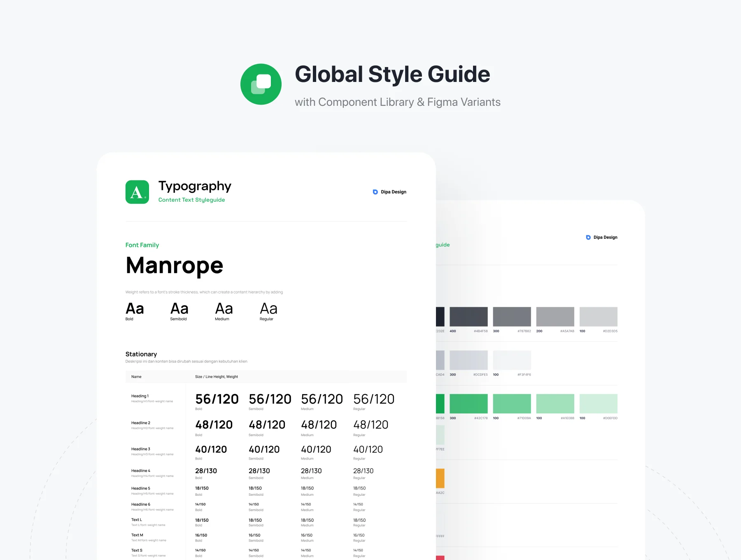Click the 'Typography' heading
Viewport: 741px width, 560px height.
click(x=195, y=186)
